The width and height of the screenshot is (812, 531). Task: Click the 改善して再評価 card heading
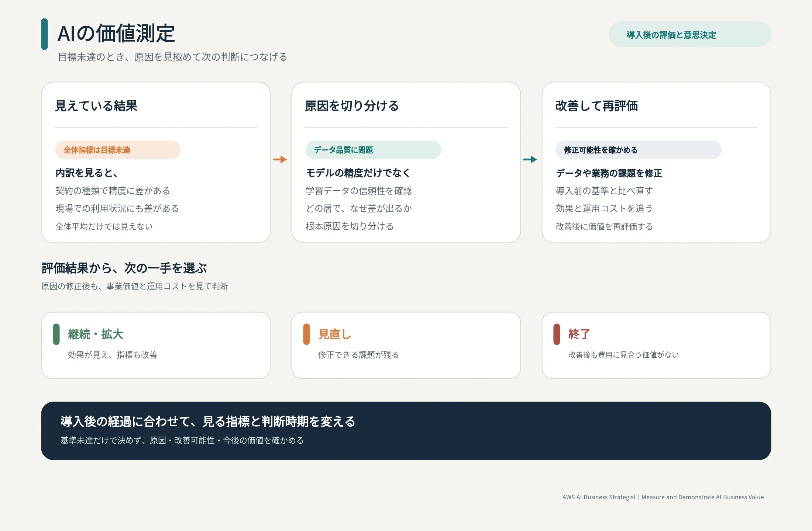pyautogui.click(x=596, y=106)
